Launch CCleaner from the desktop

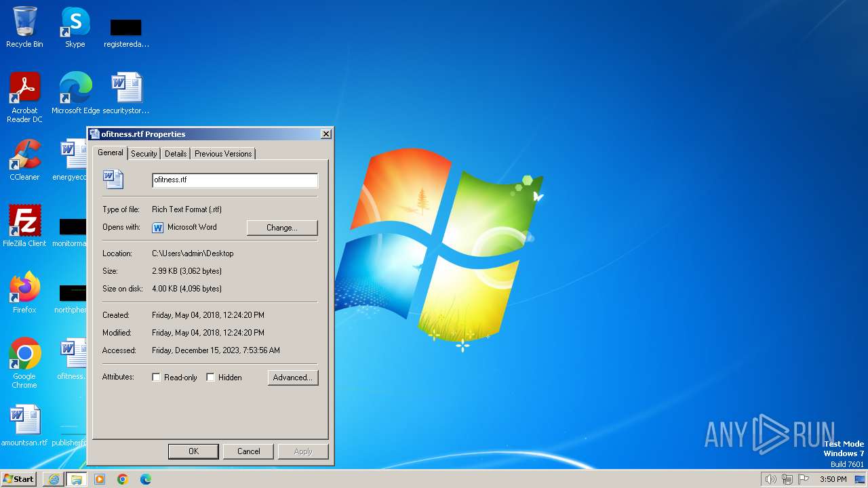(24, 160)
